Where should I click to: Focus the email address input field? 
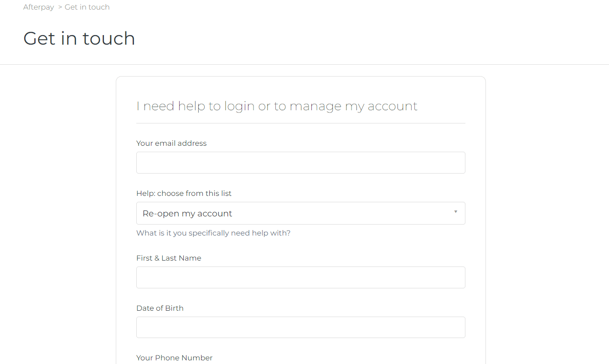tap(300, 163)
